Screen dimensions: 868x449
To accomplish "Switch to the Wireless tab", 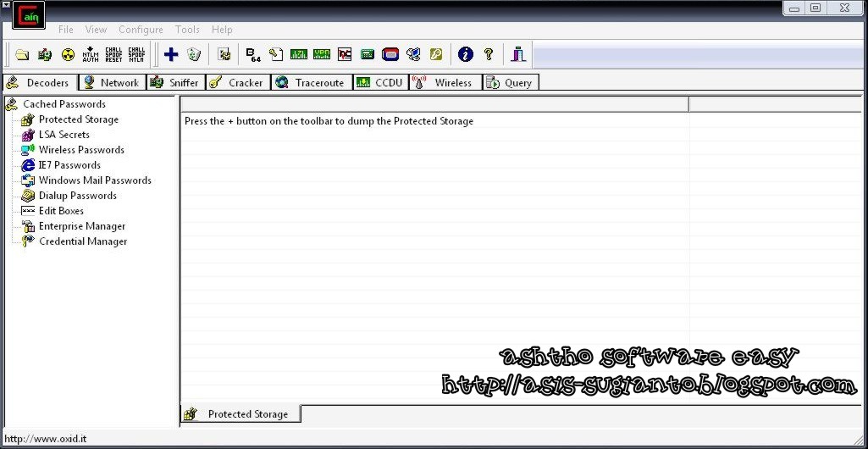I will 445,82.
